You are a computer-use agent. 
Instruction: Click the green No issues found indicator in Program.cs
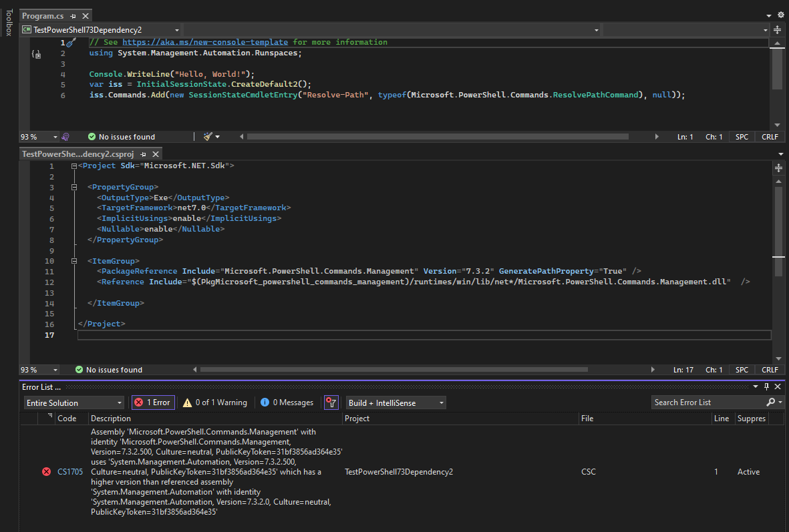(122, 137)
